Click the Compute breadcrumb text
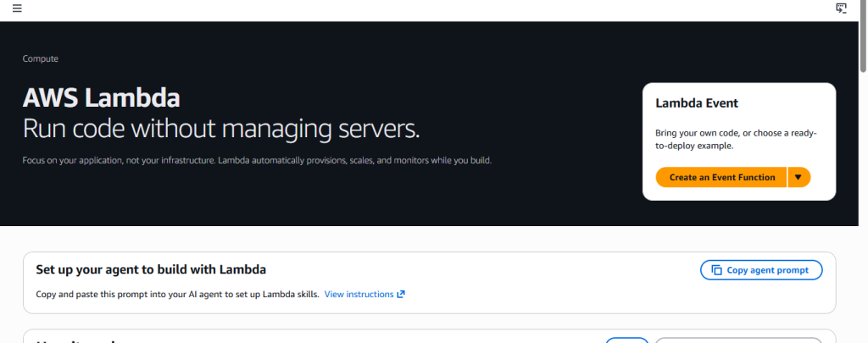 pyautogui.click(x=41, y=58)
